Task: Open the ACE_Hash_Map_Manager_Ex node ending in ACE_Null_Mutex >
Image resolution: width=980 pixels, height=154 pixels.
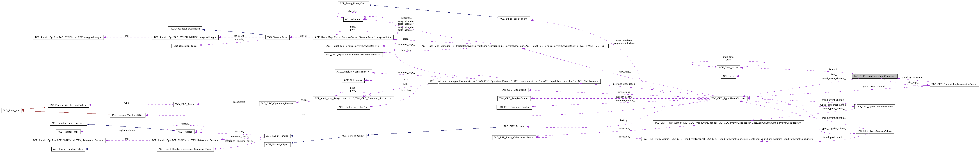Action: click(x=514, y=81)
